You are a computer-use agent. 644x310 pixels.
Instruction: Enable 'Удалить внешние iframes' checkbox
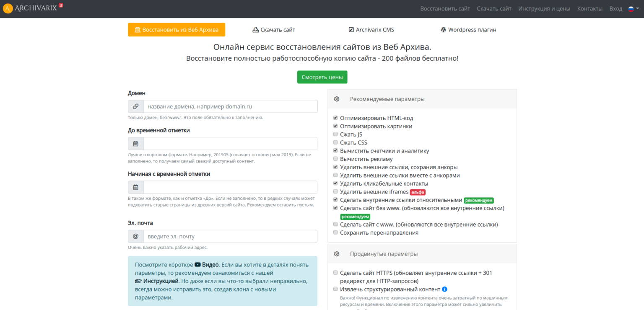pos(335,191)
